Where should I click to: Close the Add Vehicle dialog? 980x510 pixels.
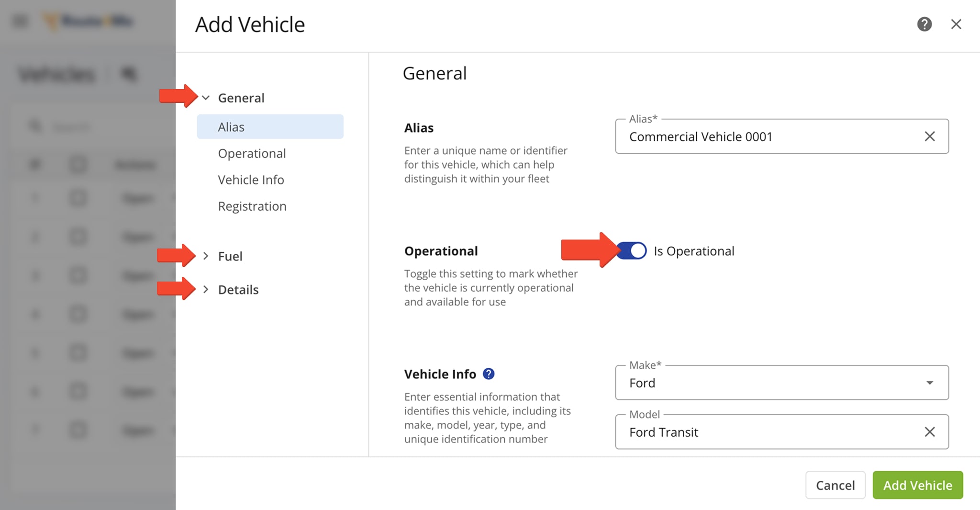point(956,24)
